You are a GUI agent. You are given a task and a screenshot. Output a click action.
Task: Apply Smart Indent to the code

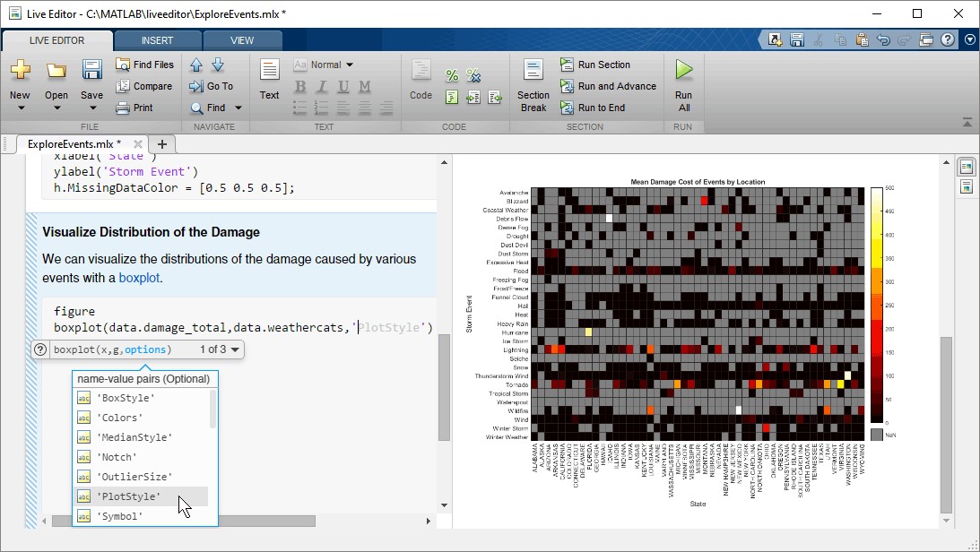[451, 97]
